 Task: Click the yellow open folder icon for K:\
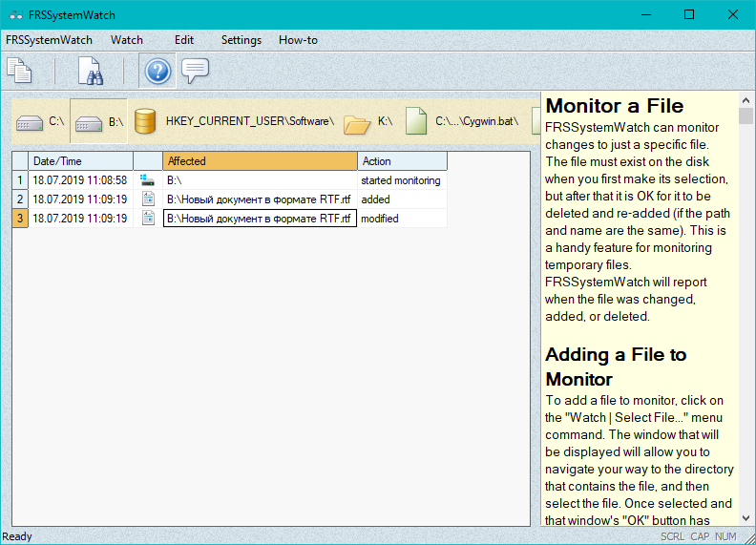pyautogui.click(x=357, y=124)
